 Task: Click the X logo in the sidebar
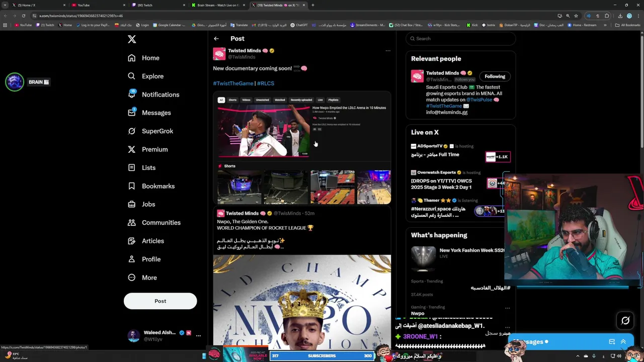pyautogui.click(x=132, y=39)
